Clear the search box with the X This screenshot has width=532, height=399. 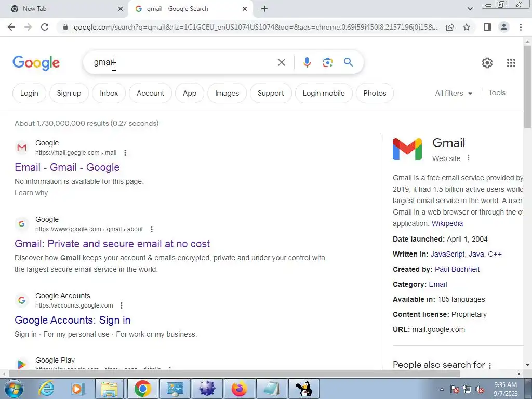281,62
